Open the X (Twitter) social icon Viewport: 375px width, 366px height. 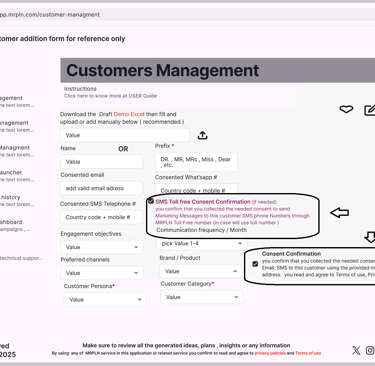click(356, 350)
